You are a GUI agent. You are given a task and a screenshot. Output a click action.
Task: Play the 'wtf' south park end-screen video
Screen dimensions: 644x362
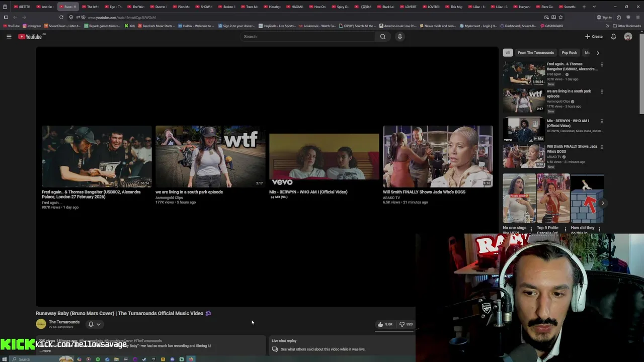(x=210, y=156)
